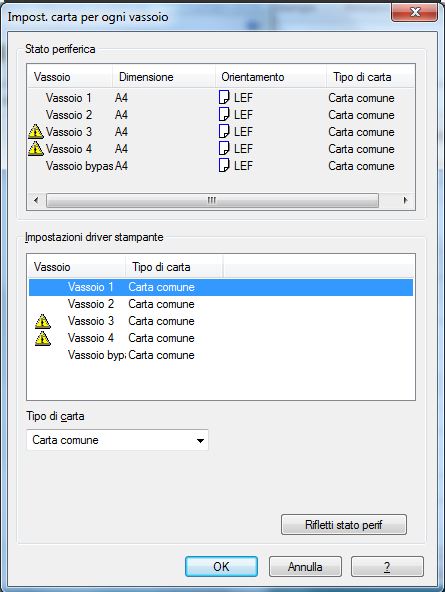Click Vassoio column header in driver settings list
Image resolution: width=445 pixels, height=592 pixels.
pos(77,267)
